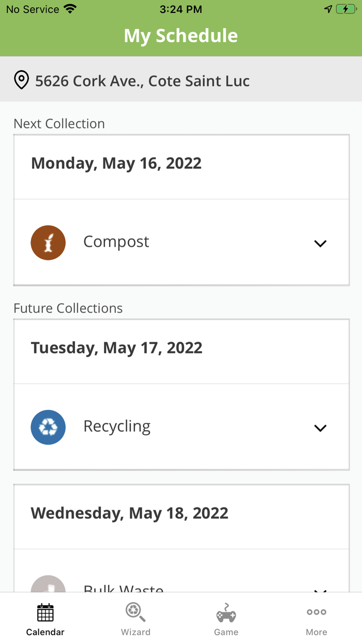Expand the Recycling collection chevron
362x644 pixels.
321,428
